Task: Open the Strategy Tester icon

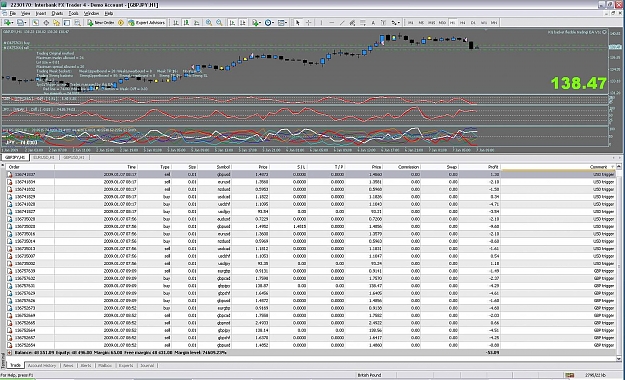Action: click(x=77, y=23)
